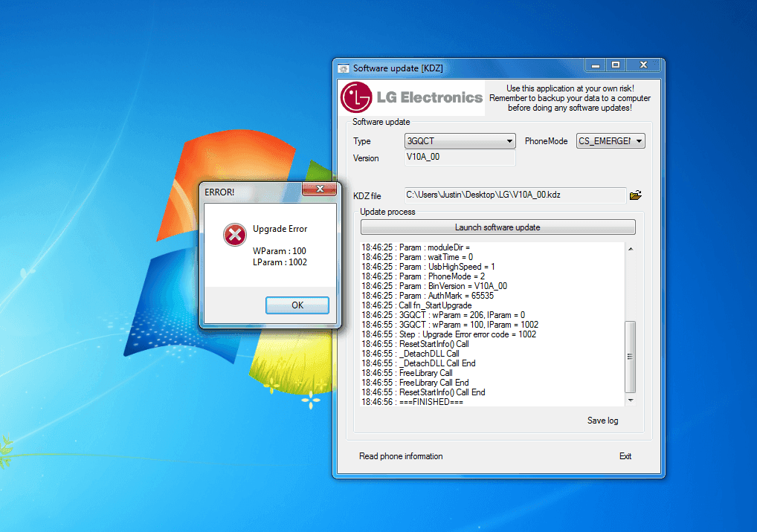This screenshot has height=532, width=757.
Task: Click the 'Use this application at your own risk!' text
Action: point(570,88)
